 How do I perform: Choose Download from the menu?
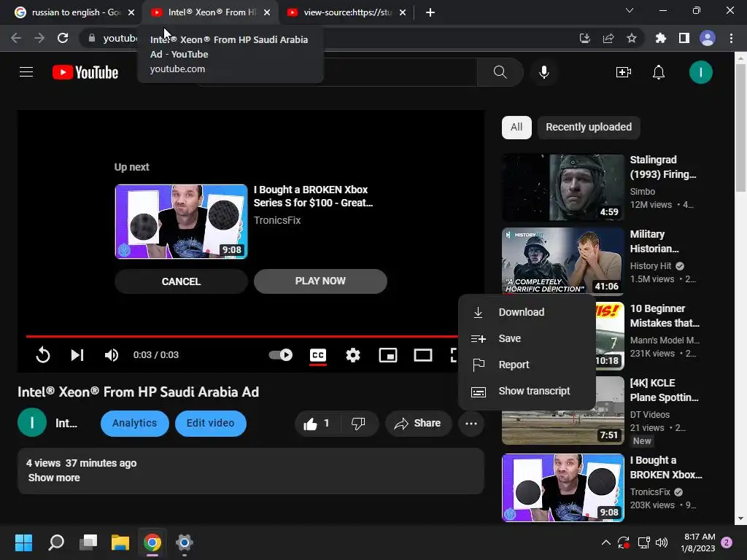tap(527, 312)
